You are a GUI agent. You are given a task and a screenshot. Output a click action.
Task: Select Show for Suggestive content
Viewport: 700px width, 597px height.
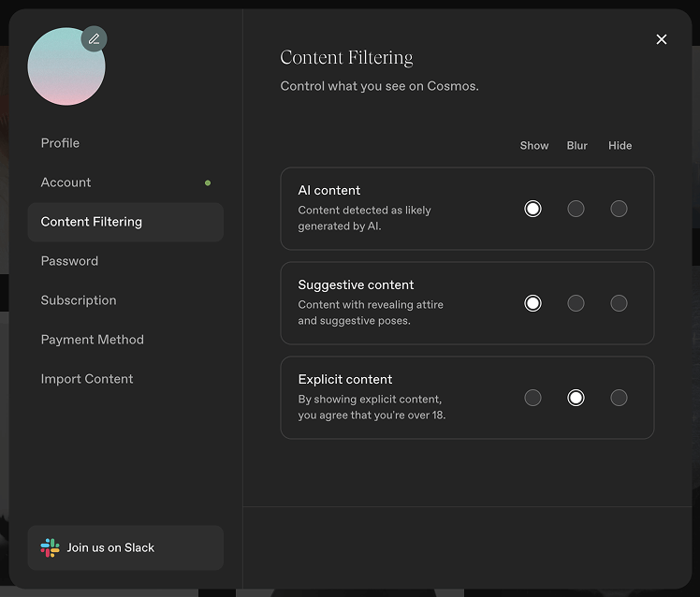click(x=532, y=303)
